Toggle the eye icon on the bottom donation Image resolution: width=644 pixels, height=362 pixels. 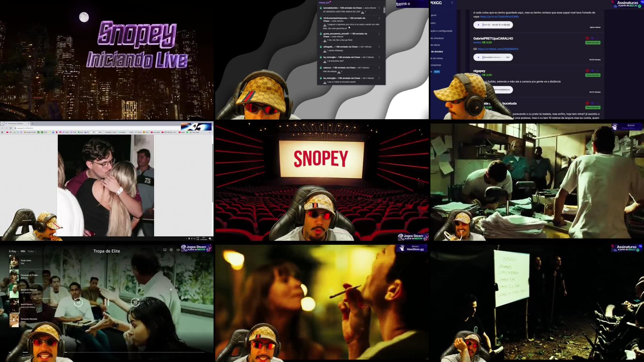tap(592, 103)
